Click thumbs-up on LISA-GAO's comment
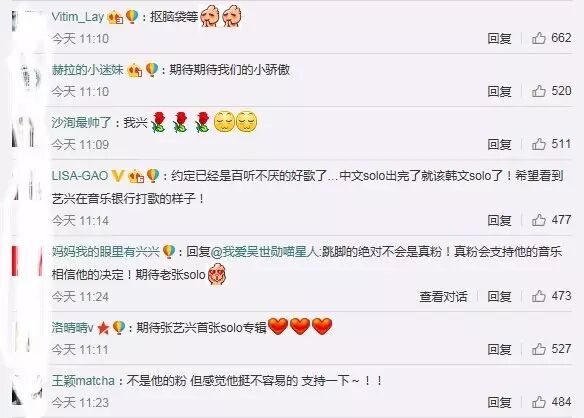The height and width of the screenshot is (418, 584). click(539, 220)
